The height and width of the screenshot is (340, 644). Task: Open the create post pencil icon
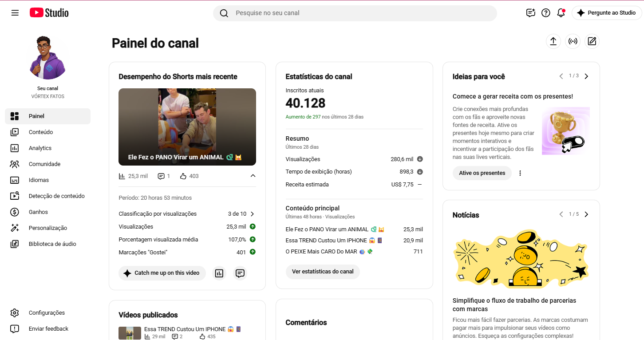[x=592, y=41]
